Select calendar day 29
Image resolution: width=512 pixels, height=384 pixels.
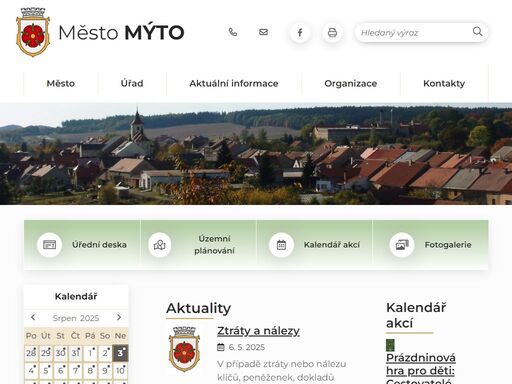click(x=46, y=353)
